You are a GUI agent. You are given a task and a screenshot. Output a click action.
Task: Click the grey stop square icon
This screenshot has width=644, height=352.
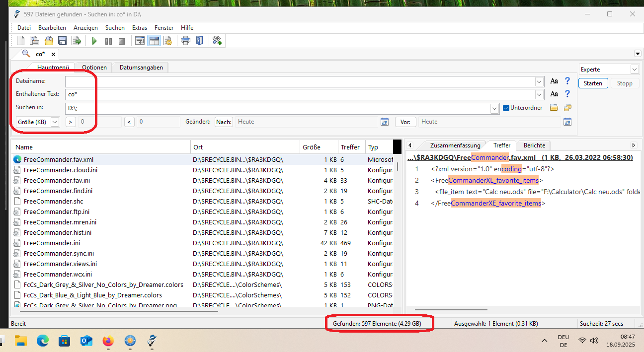coord(121,41)
